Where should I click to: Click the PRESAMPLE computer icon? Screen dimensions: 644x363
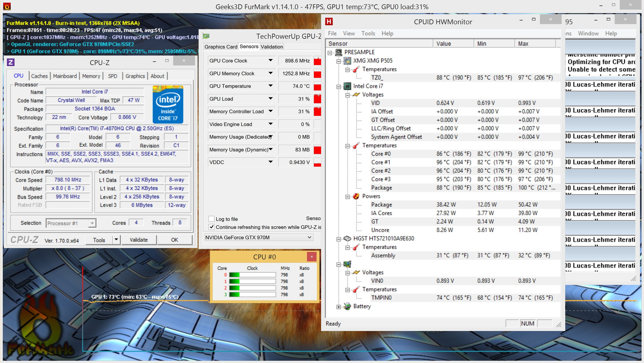click(339, 52)
